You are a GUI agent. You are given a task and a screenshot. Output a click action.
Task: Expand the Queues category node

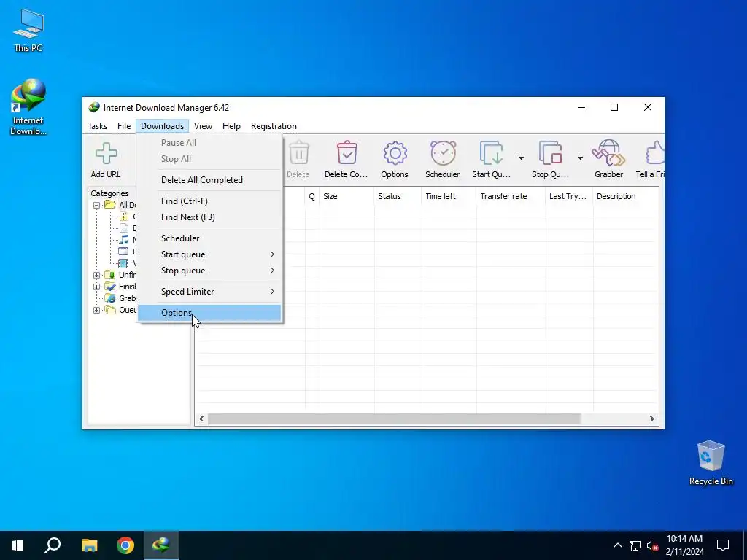(96, 311)
